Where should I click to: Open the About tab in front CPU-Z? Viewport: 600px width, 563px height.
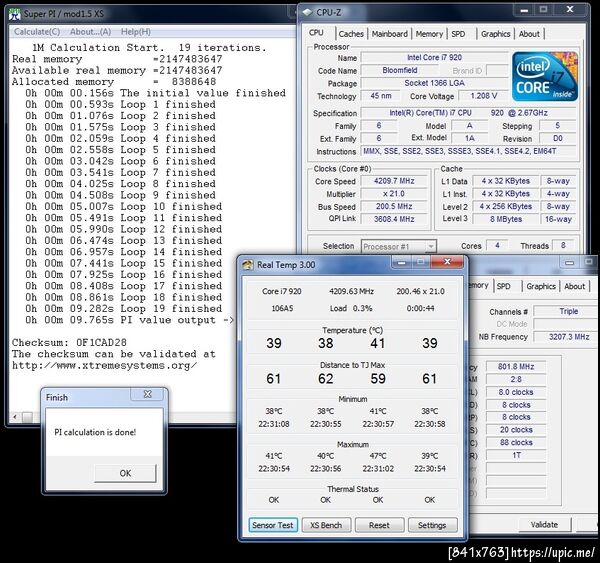(x=529, y=34)
